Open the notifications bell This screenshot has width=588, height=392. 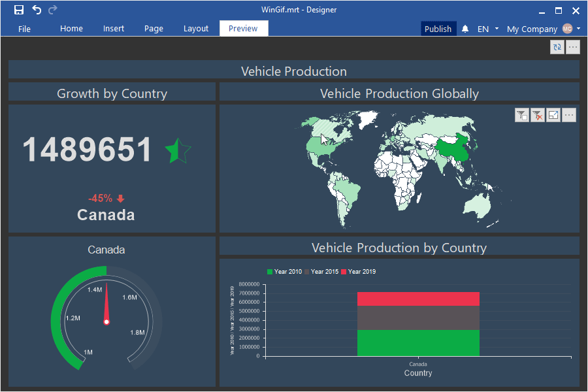pos(465,29)
